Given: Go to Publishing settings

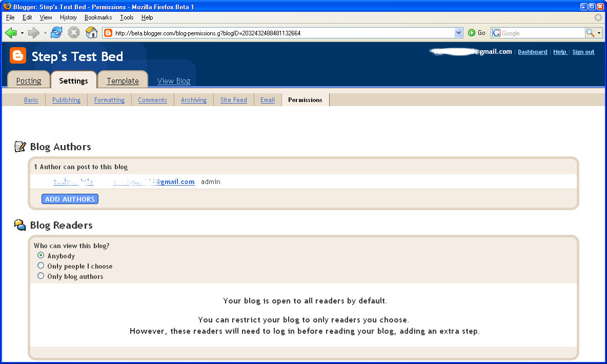Looking at the screenshot, I should pos(66,100).
